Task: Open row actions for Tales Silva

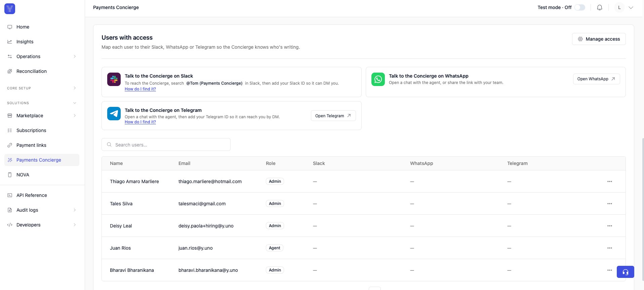Action: (610, 204)
